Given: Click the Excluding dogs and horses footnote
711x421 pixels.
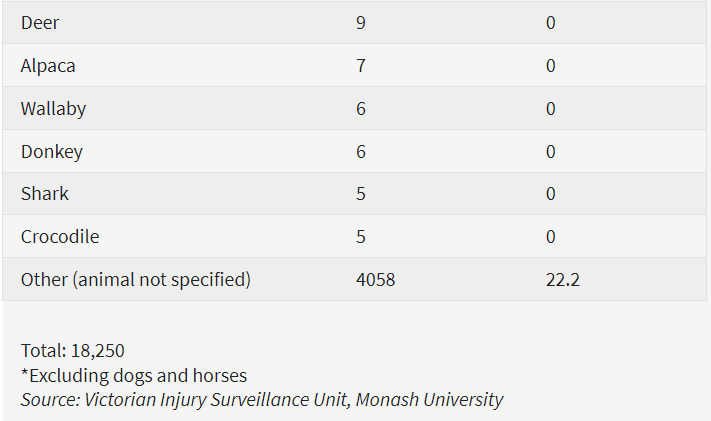Looking at the screenshot, I should click(x=133, y=376).
